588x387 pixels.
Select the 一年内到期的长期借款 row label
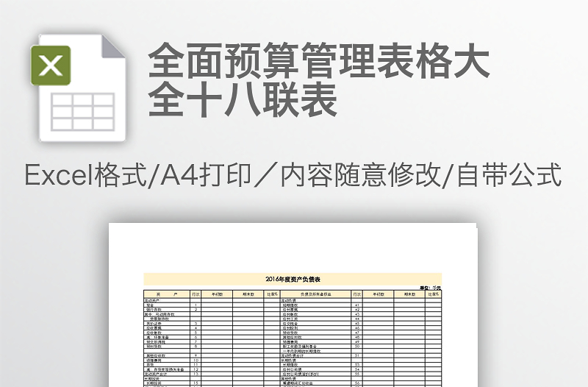click(x=301, y=351)
